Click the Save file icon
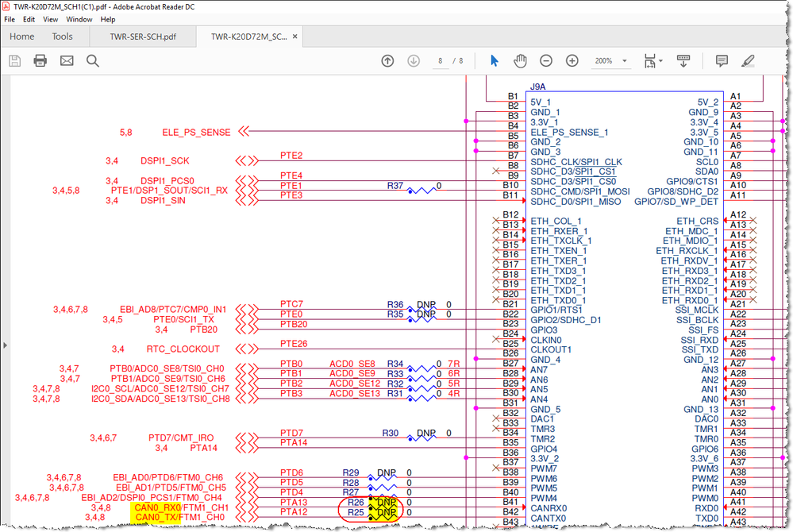 click(13, 60)
